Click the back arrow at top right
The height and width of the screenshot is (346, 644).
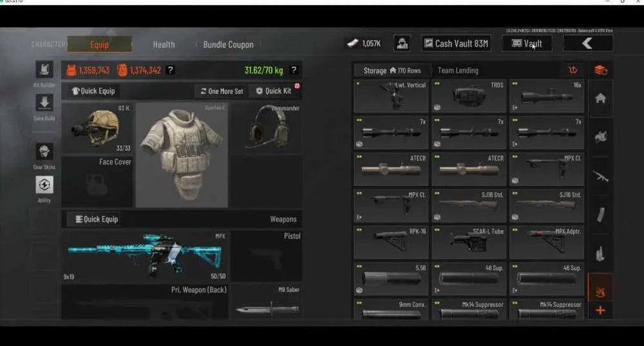pos(588,43)
